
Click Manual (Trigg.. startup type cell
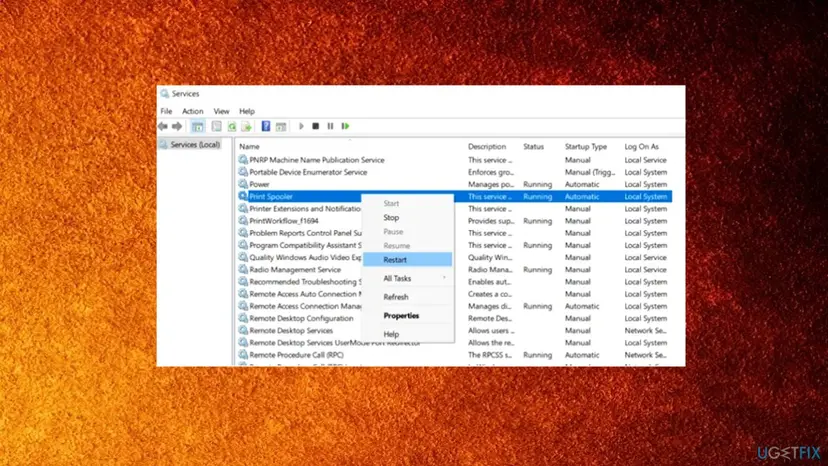click(x=590, y=172)
